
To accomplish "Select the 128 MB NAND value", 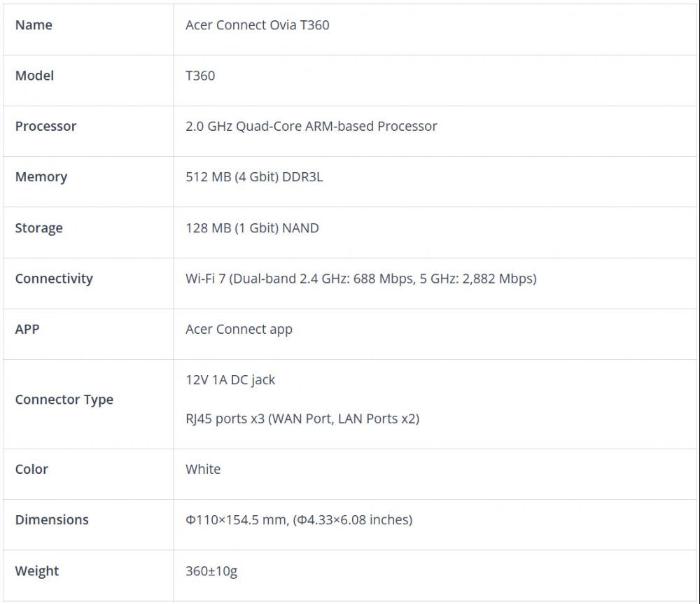I will pyautogui.click(x=252, y=228).
